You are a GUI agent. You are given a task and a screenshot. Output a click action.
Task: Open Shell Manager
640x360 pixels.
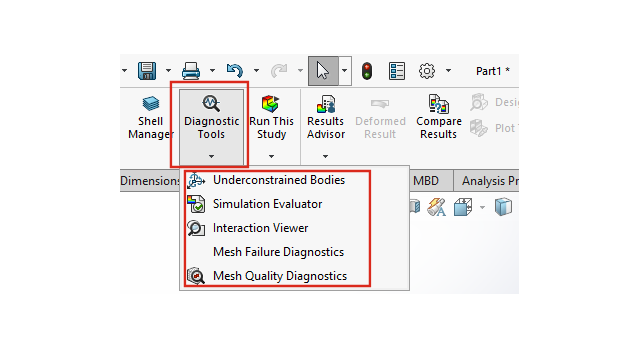(151, 118)
